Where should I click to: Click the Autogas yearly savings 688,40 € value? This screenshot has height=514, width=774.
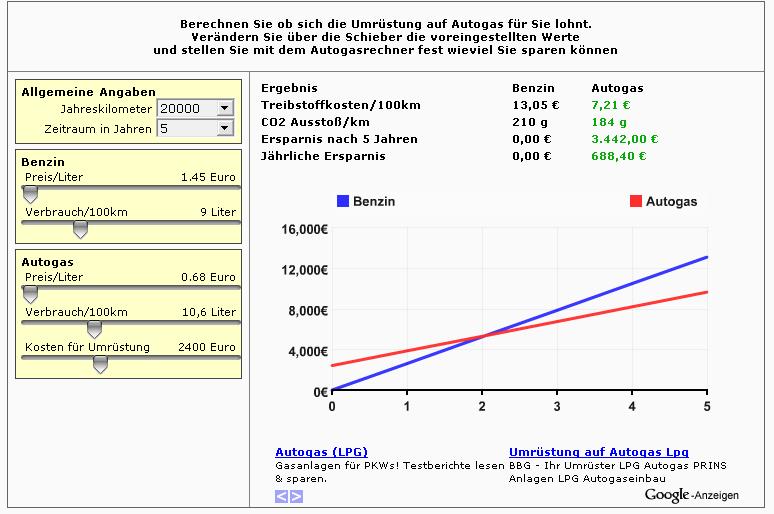tap(619, 156)
